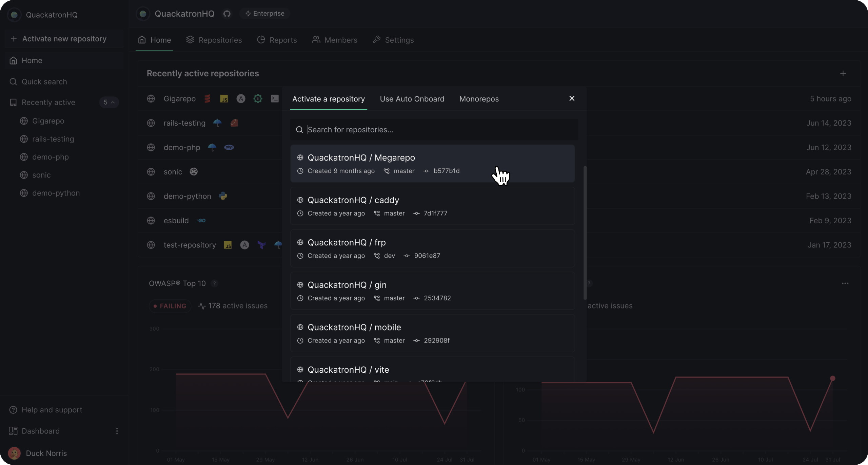Open the three-dot menu beside Dashboard
Viewport: 868px width, 465px height.
point(117,431)
